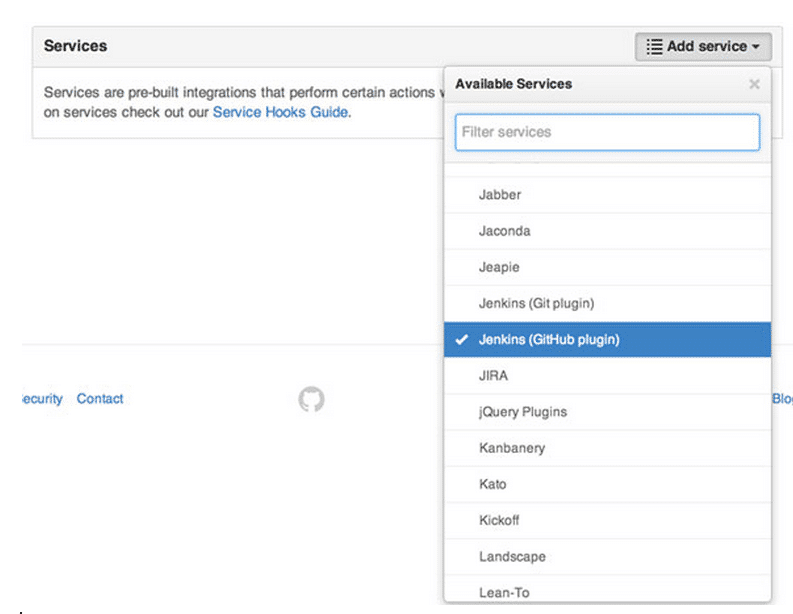Screen dimensions: 793x614
Task: Click the Filter services input field
Action: pos(607,132)
